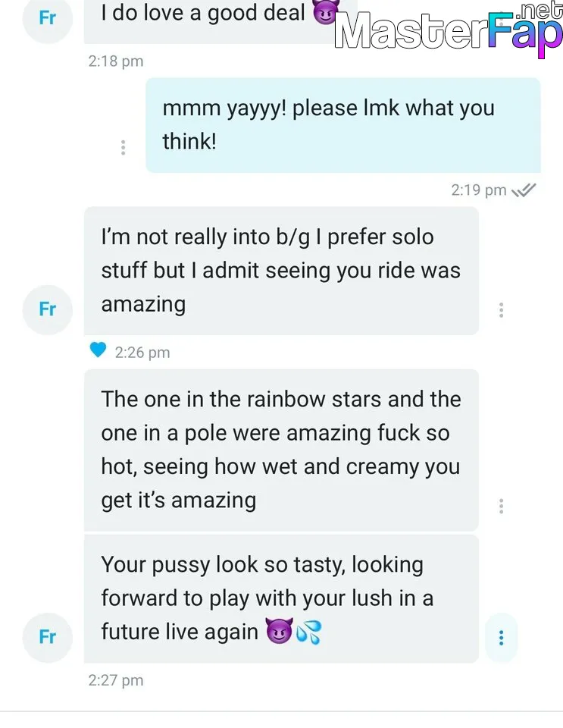
Task: Click the water droplets emoji in the last message
Action: [308, 632]
